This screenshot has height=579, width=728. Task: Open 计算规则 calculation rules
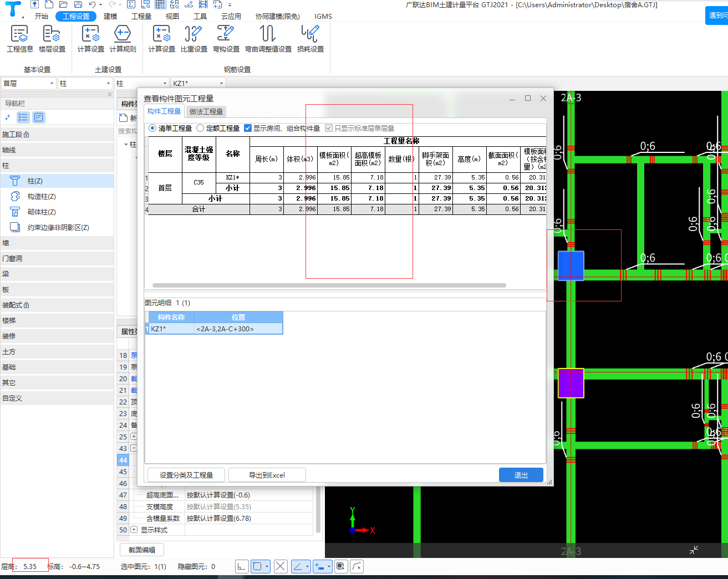(123, 39)
